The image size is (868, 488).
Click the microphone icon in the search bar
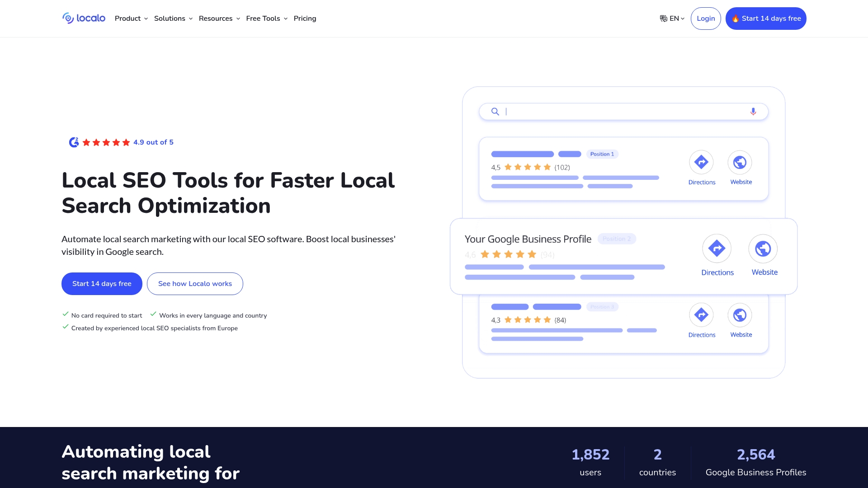(753, 111)
